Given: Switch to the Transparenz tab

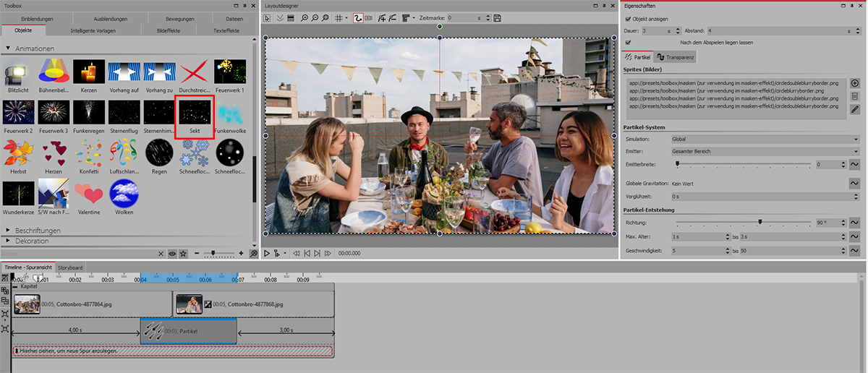Looking at the screenshot, I should coord(675,56).
